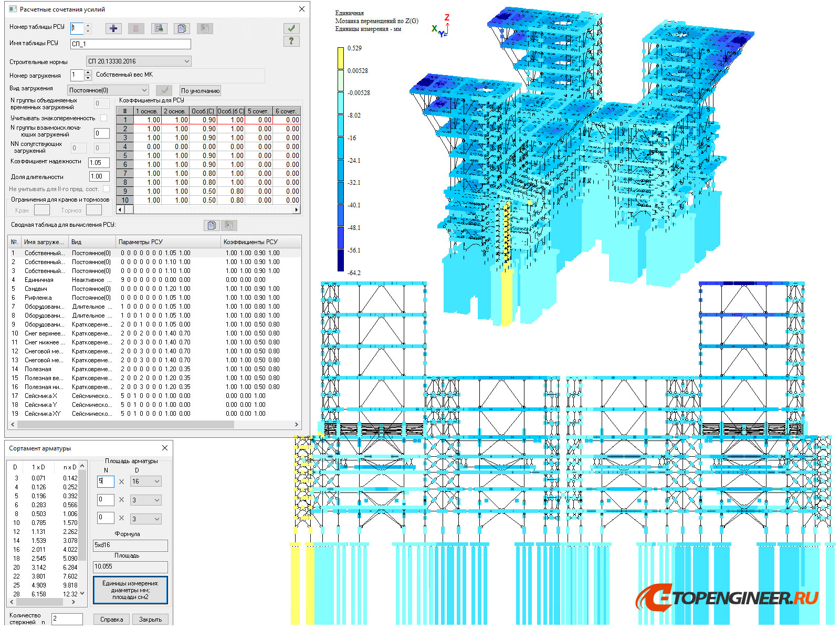Open help with the question mark icon
This screenshot has height=630, width=840.
(291, 41)
